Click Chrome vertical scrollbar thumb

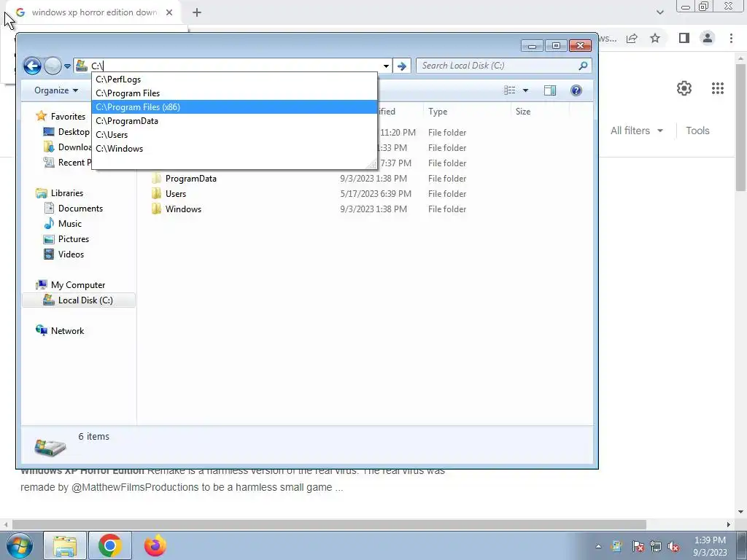click(x=740, y=128)
